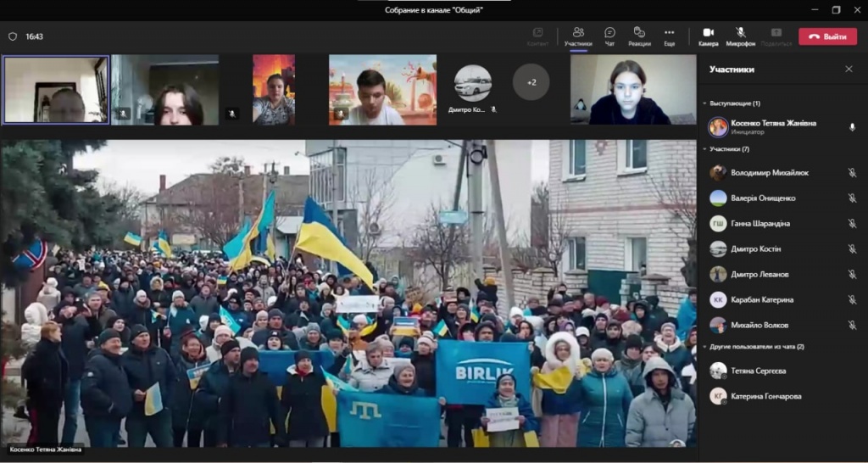Toggle the Камера (Camera) on or off
Screen dimensions: 868x463
coord(708,36)
